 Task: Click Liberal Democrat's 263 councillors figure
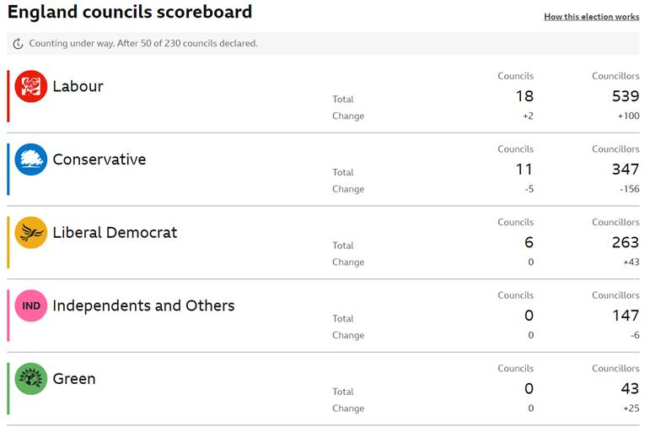pyautogui.click(x=625, y=243)
